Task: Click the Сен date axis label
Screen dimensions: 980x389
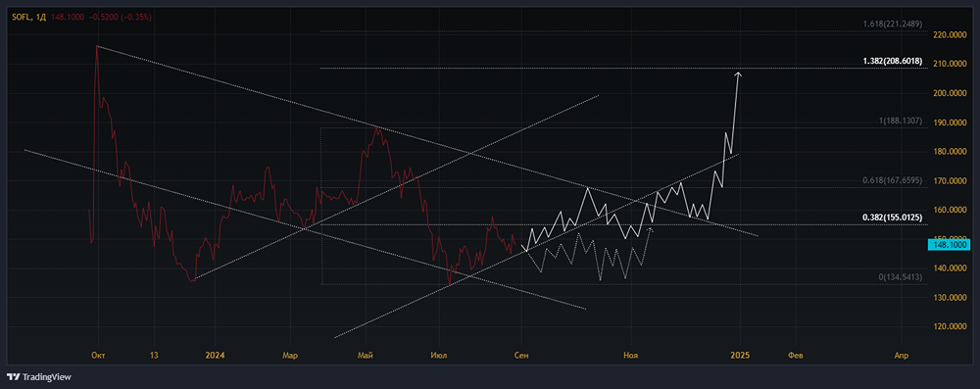Action: click(520, 356)
